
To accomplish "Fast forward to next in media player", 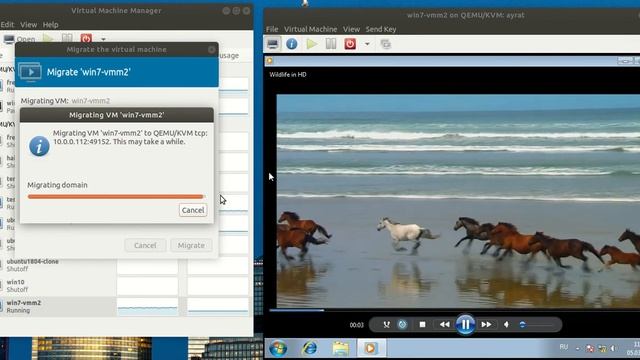I will click(x=486, y=324).
